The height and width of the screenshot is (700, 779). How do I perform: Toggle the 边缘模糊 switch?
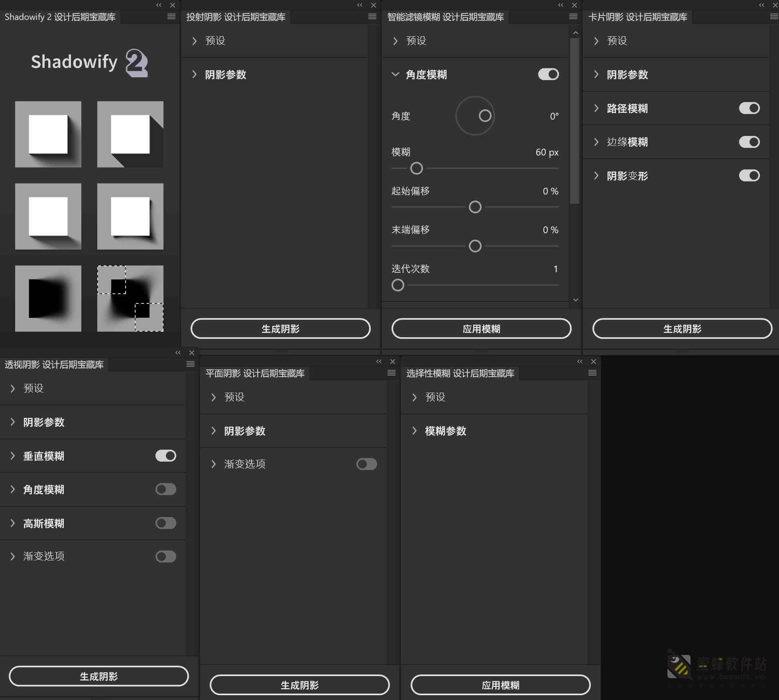(x=749, y=142)
